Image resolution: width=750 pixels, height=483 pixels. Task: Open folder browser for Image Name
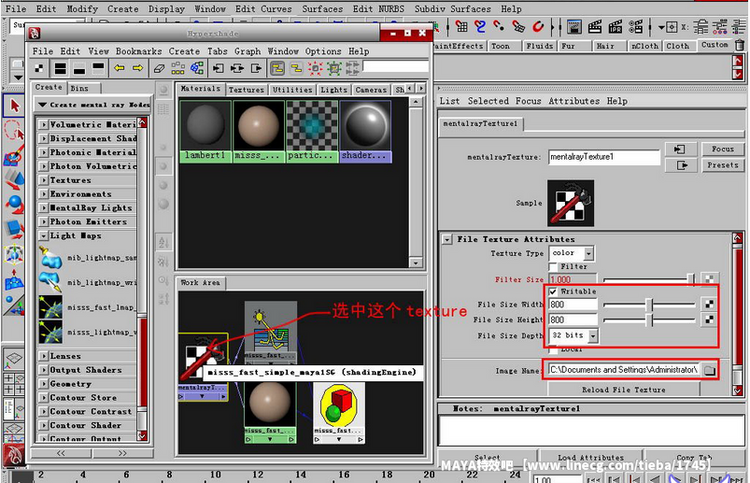710,370
